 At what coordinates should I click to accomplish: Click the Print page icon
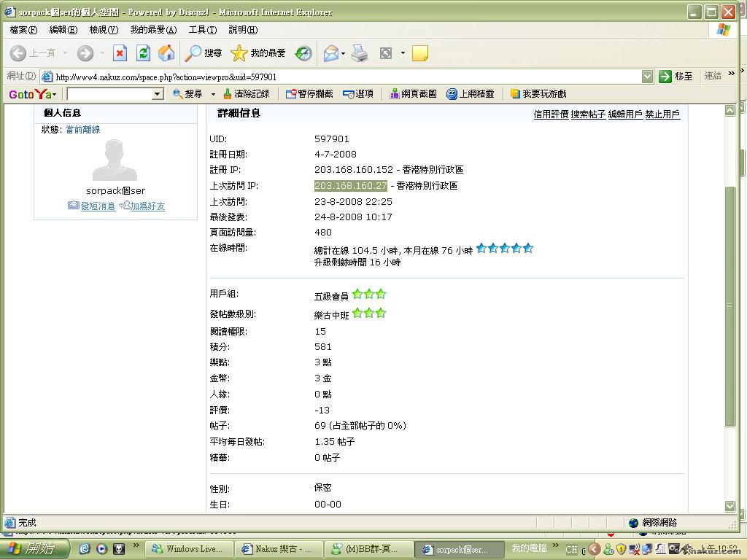[360, 53]
